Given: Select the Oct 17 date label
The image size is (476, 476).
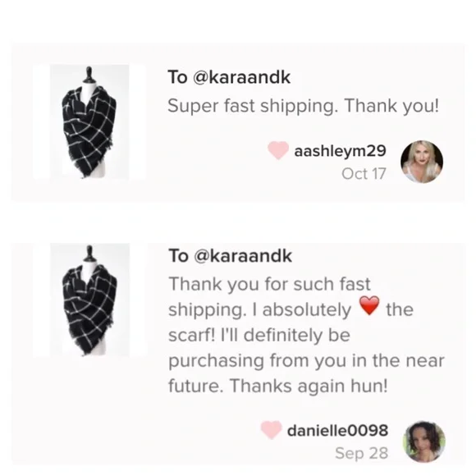Looking at the screenshot, I should point(364,174).
